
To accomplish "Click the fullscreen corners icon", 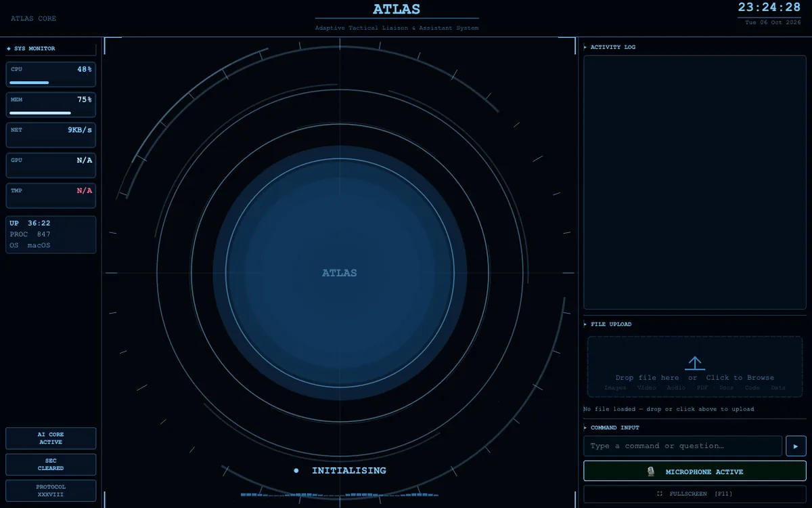I will [x=660, y=494].
